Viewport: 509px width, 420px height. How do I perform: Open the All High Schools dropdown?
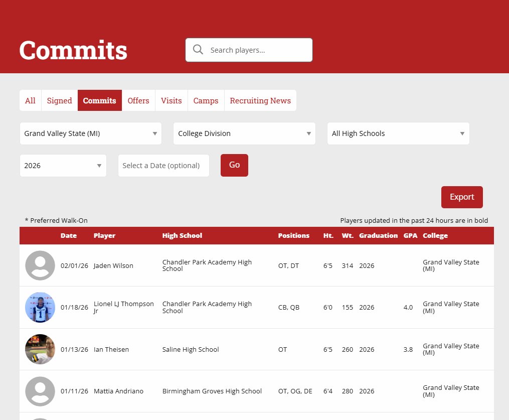398,133
